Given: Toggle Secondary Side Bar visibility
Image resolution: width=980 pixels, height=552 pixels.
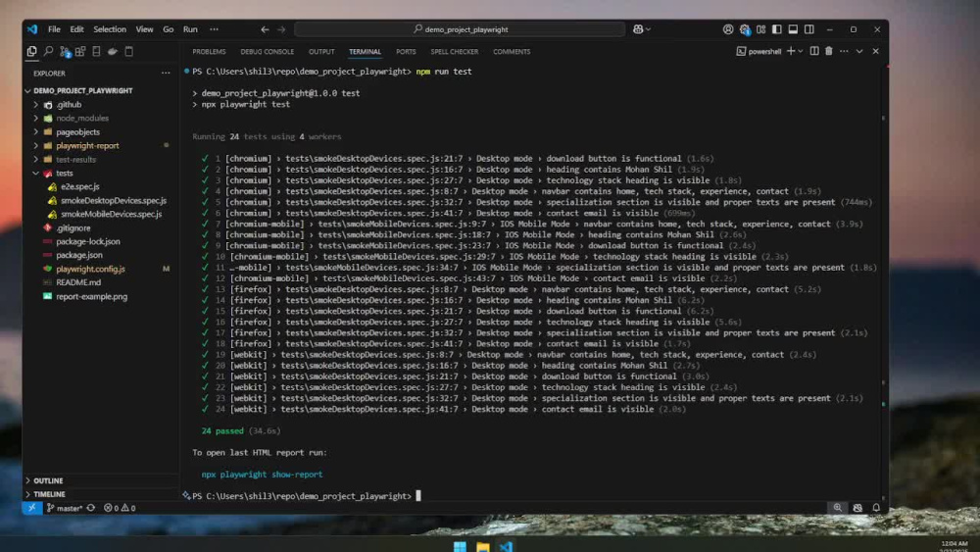Looking at the screenshot, I should [809, 29].
